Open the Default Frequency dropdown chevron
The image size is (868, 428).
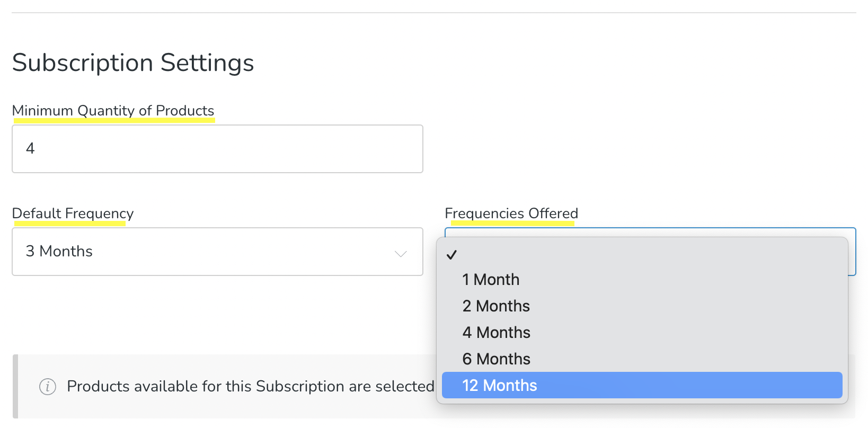pyautogui.click(x=401, y=254)
